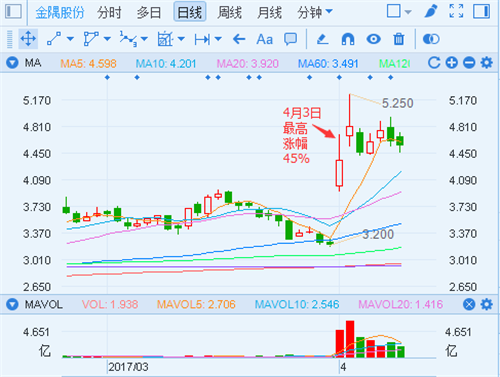500x377 pixels.
Task: Delete drawings with trash icon
Action: click(x=399, y=39)
